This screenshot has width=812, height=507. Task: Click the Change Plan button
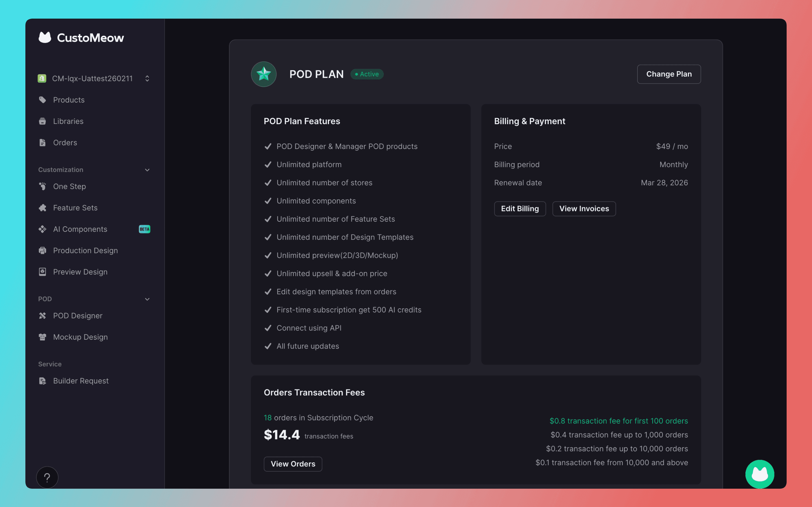tap(669, 74)
